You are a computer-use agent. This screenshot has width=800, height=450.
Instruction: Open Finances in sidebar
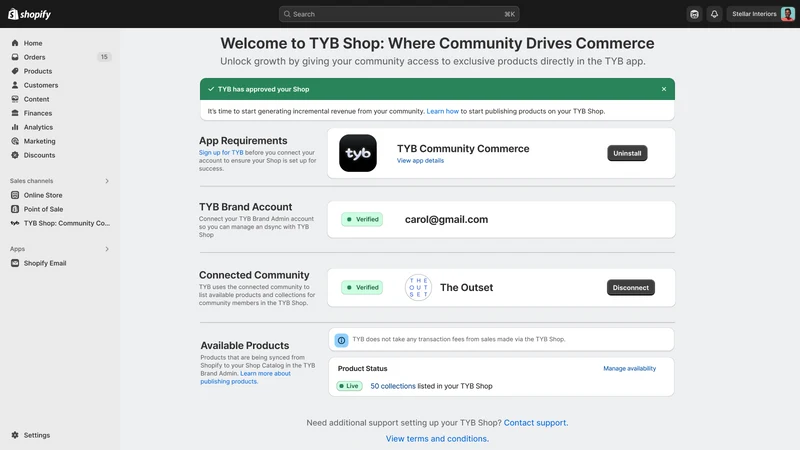[38, 113]
